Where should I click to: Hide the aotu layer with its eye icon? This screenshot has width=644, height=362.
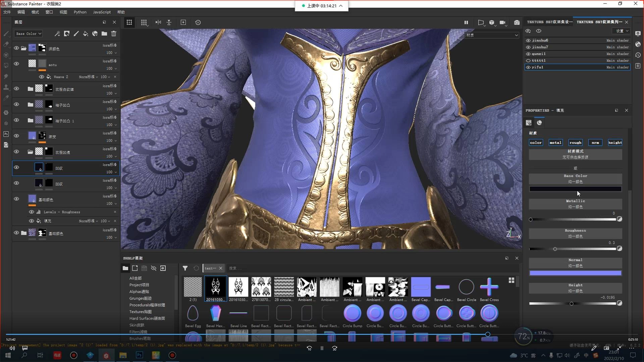click(16, 64)
